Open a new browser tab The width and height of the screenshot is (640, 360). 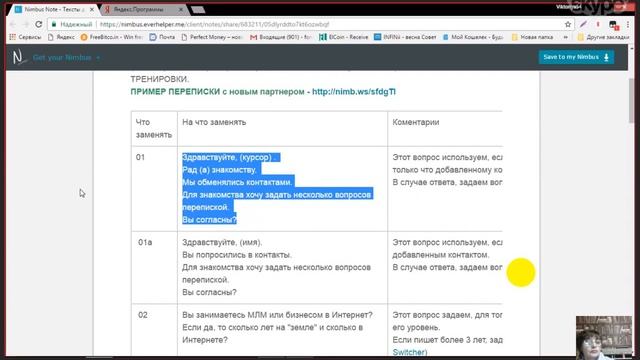click(198, 9)
